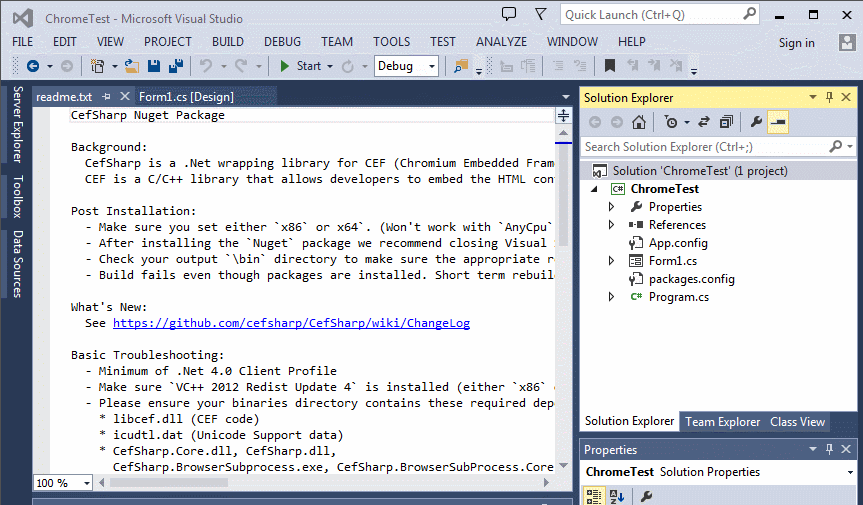Click the account avatar icon next to Sign in
The height and width of the screenshot is (505, 863).
click(x=846, y=42)
